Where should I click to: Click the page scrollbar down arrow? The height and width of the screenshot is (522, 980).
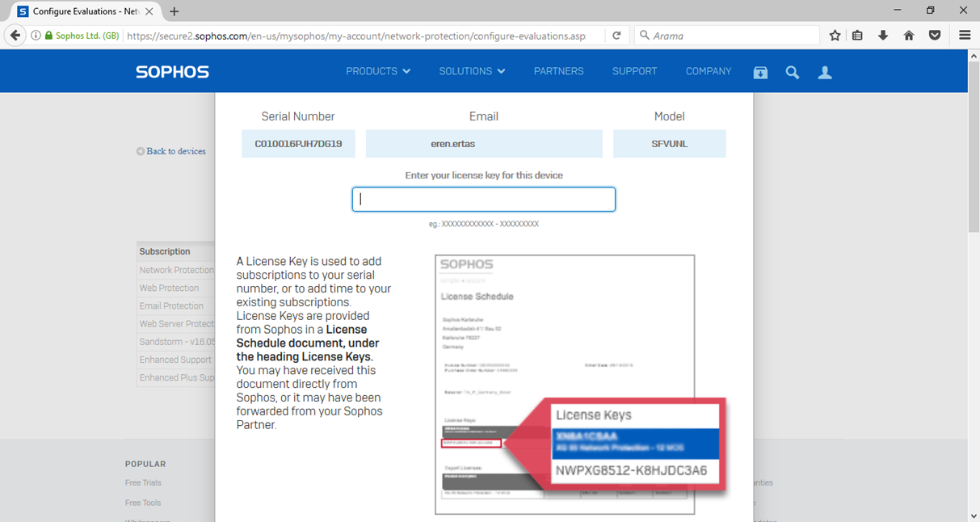[x=973, y=515]
